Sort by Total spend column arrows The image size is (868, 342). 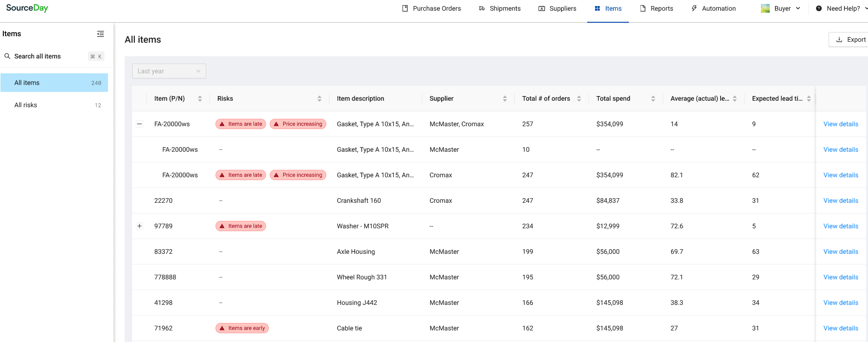pos(653,98)
